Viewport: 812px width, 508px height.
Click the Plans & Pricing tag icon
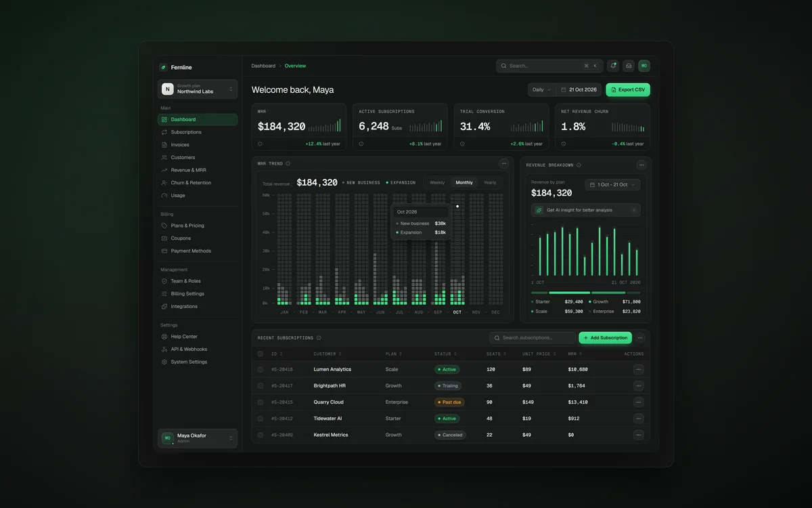pos(164,226)
